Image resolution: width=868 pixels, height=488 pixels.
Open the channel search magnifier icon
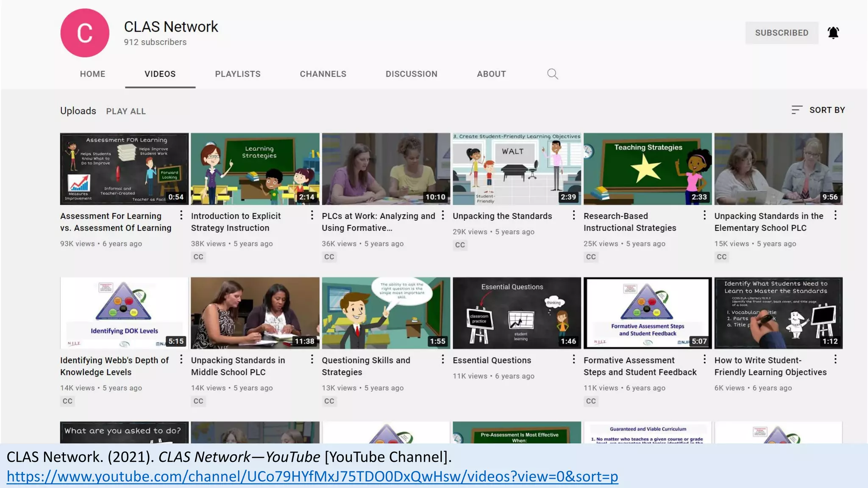552,74
